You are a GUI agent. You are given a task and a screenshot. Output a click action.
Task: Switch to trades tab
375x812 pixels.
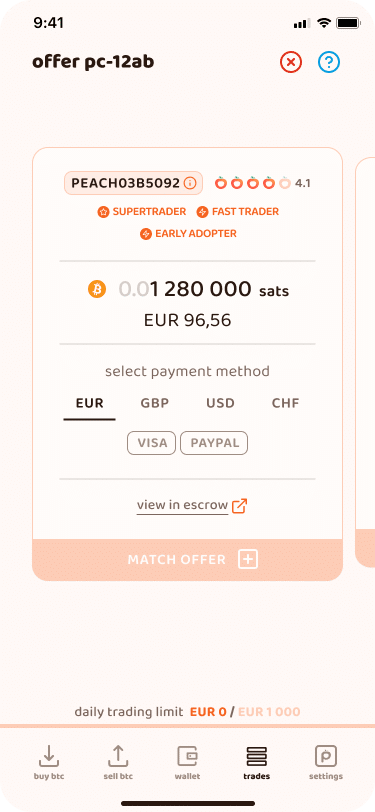point(256,762)
